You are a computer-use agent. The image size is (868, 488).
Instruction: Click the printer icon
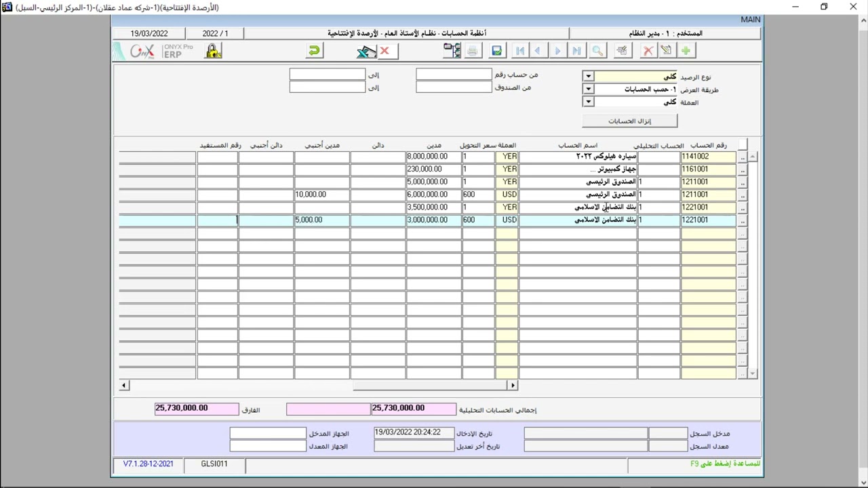click(x=473, y=51)
